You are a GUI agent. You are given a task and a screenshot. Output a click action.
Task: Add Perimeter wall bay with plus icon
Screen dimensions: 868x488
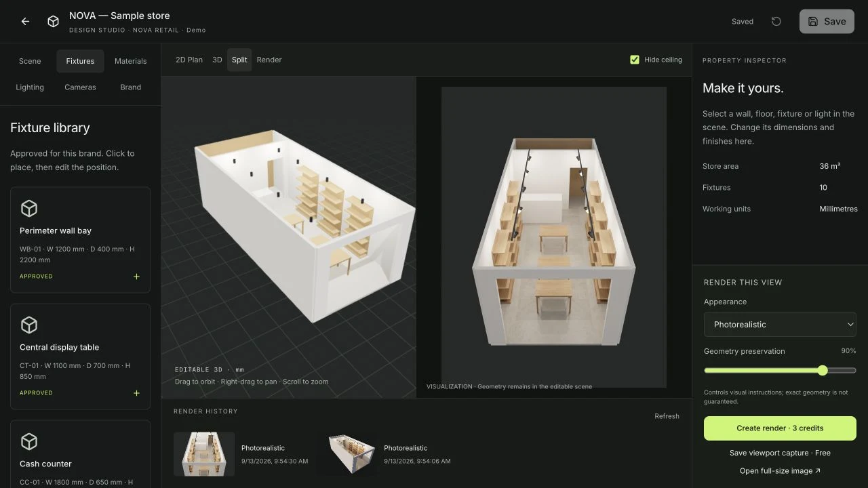click(136, 277)
